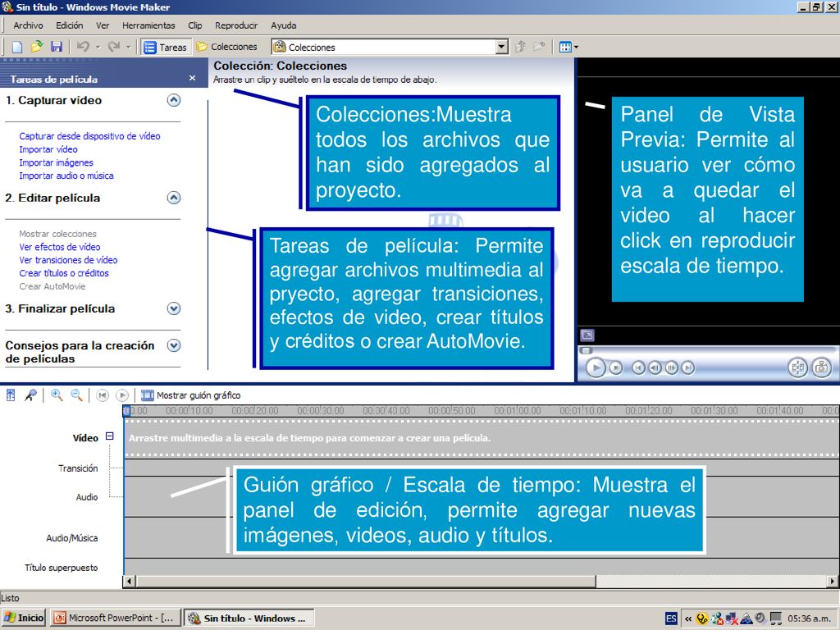Click Ver efectos de vídeo link
Image resolution: width=840 pixels, height=630 pixels.
(x=59, y=247)
